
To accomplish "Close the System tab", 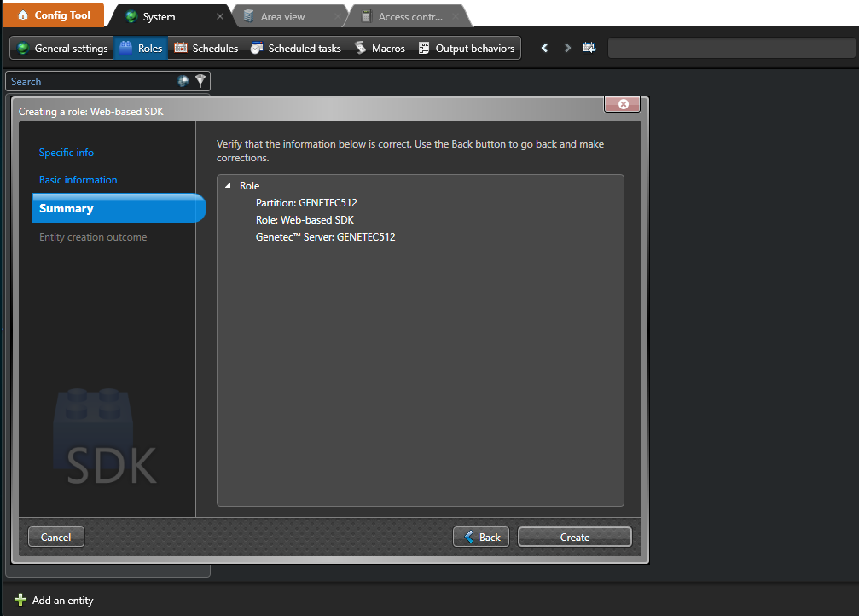I will tap(220, 16).
